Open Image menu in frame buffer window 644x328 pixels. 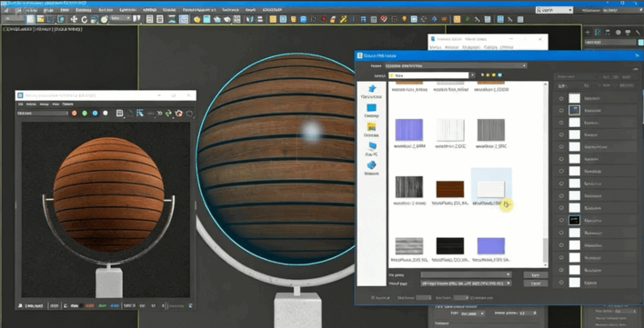44,104
